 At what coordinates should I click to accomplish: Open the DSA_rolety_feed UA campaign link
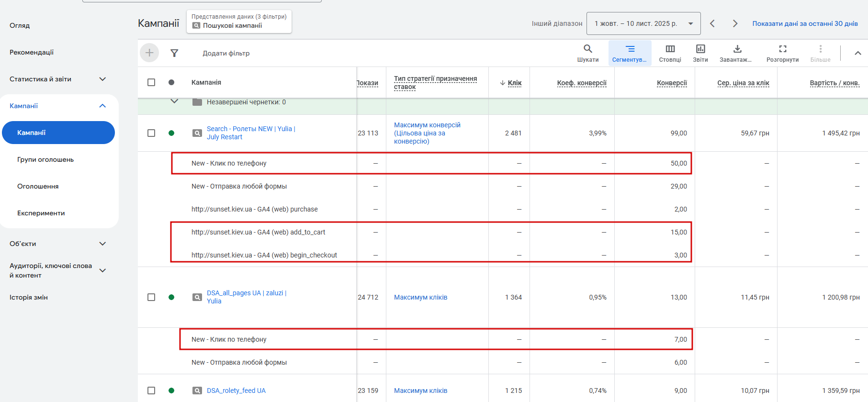236,391
